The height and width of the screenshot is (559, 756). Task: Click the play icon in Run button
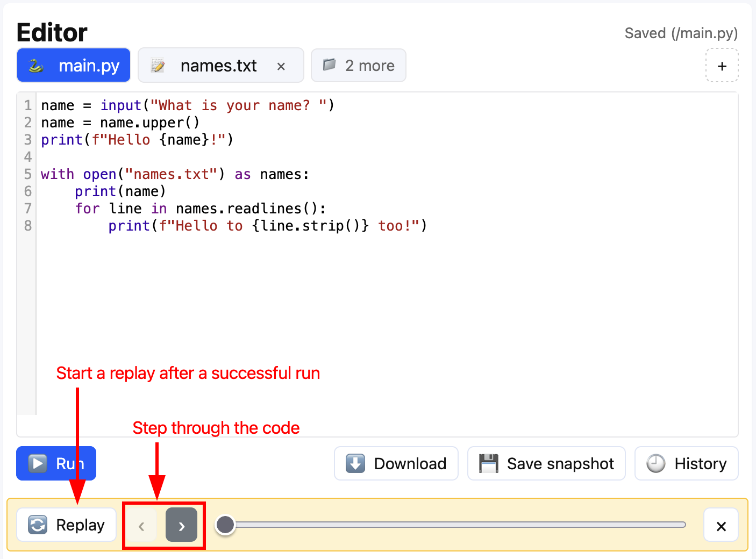pos(37,463)
